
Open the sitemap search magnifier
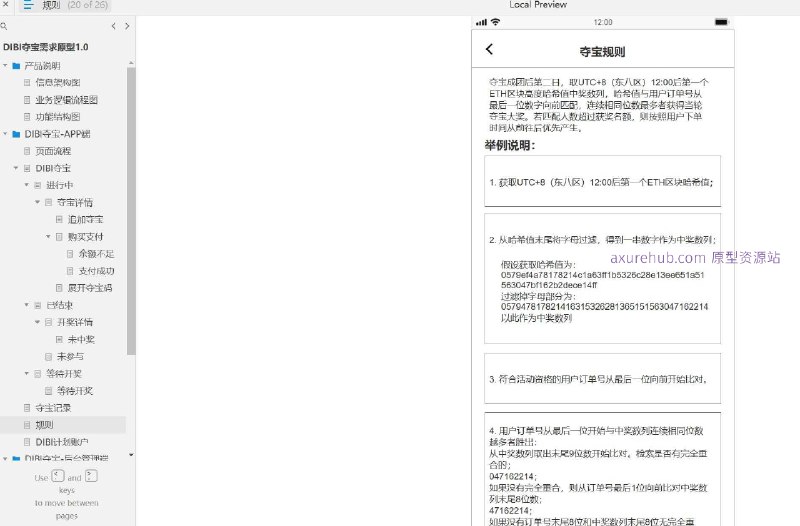coord(4,26)
